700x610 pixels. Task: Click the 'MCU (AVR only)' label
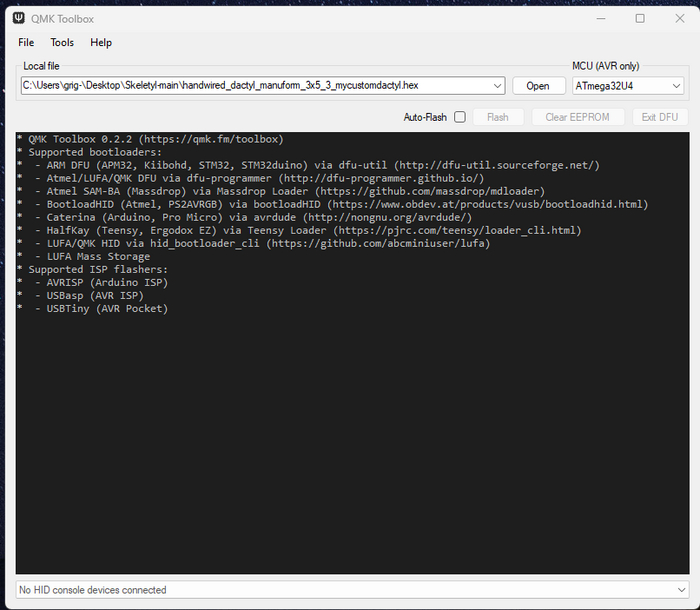click(605, 66)
